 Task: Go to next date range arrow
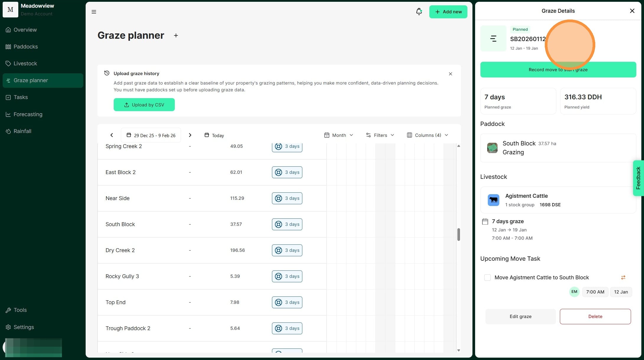[190, 135]
